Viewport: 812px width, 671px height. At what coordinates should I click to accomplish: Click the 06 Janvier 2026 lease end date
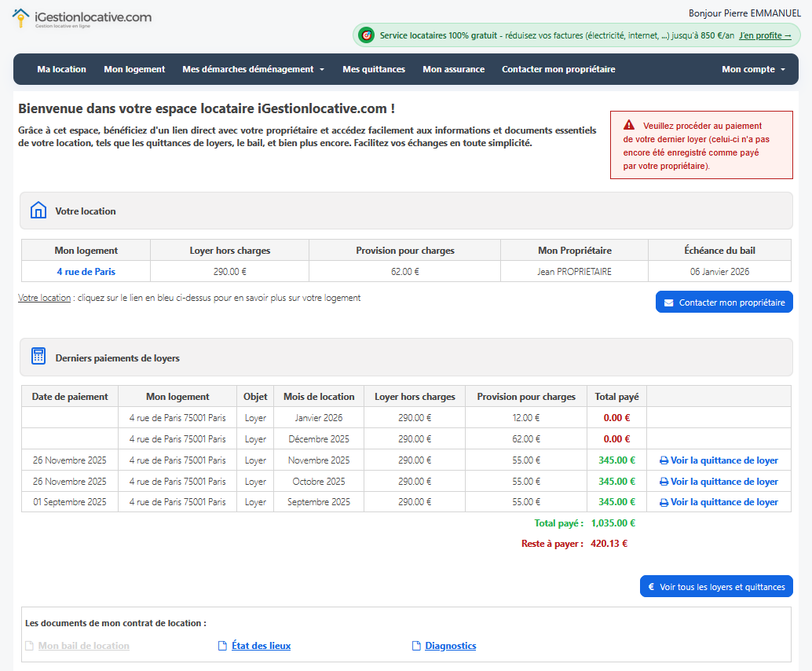point(720,272)
